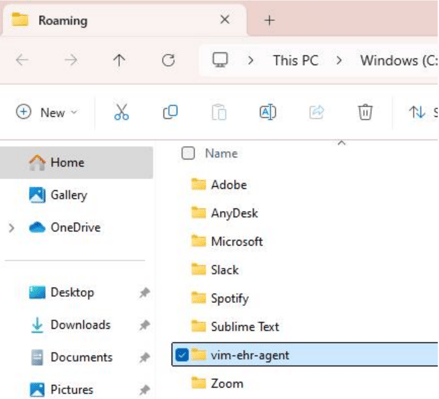Open Downloads in quick access
Screen dimensions: 439x399
click(x=80, y=325)
